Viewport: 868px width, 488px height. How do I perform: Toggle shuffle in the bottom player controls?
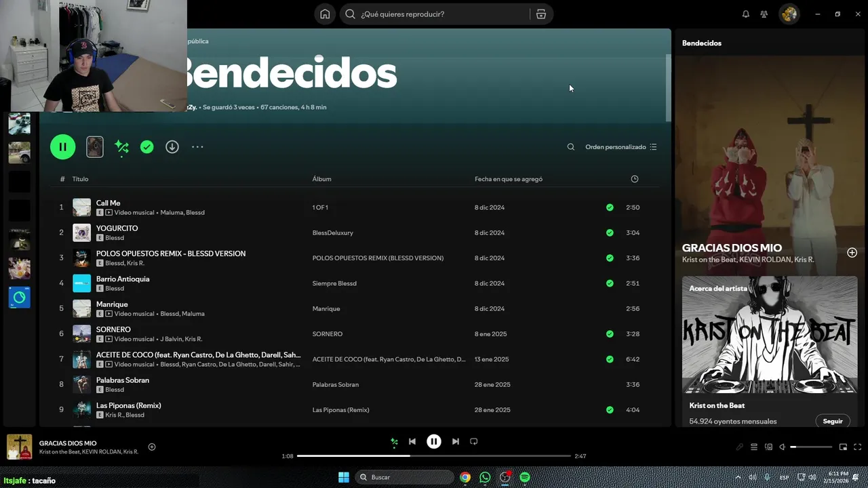pos(394,442)
